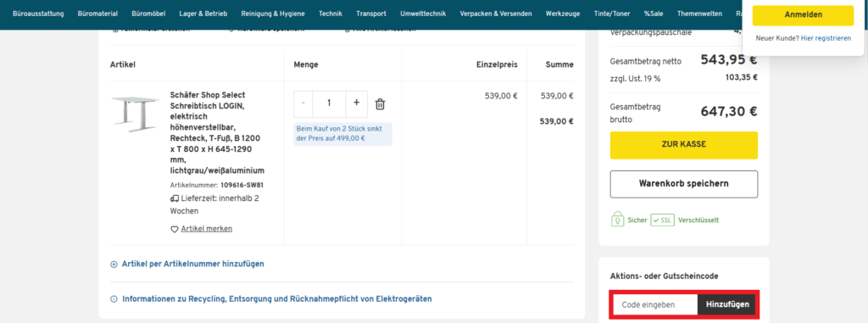The height and width of the screenshot is (323, 868).
Task: Open the Büromaterial menu
Action: pos(98,14)
